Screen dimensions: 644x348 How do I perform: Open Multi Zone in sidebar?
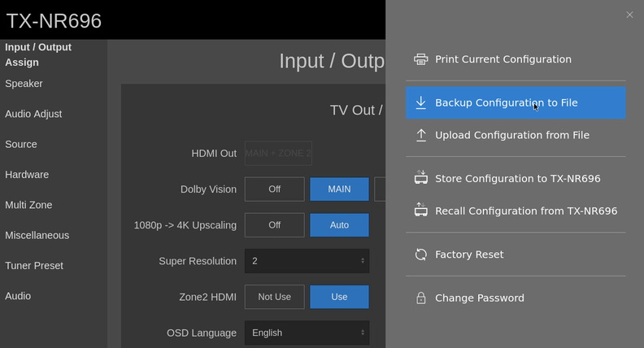tap(28, 205)
